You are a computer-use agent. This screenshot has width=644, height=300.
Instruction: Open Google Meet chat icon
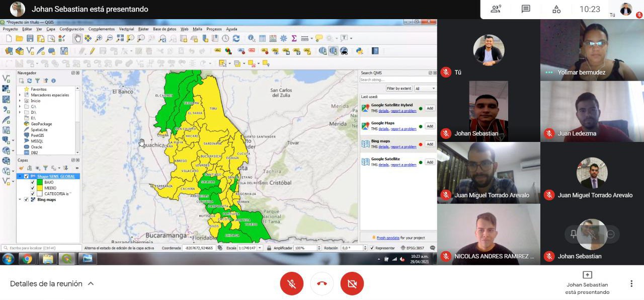point(526,9)
